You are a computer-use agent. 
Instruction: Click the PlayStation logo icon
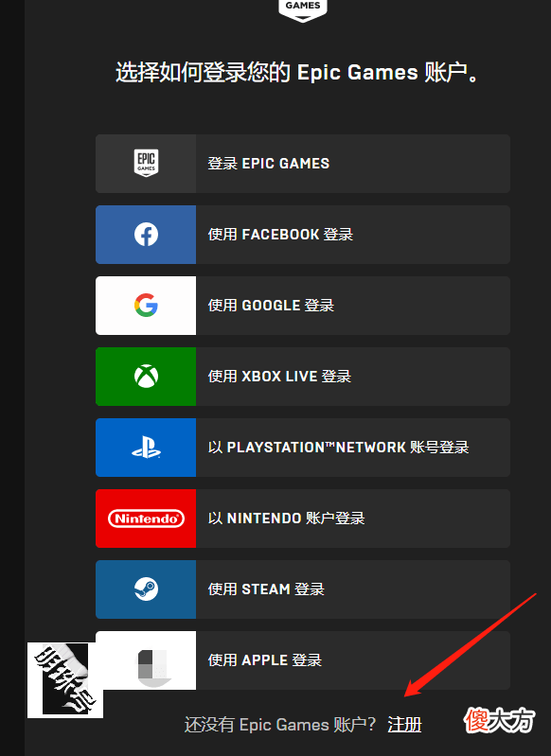146,447
